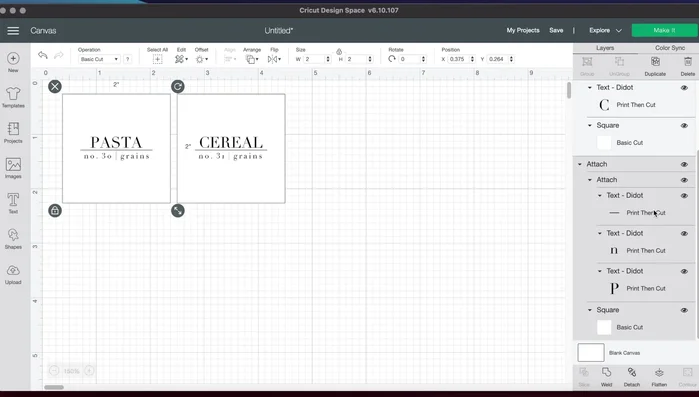The height and width of the screenshot is (397, 699).
Task: Open Images library
Action: [13, 168]
